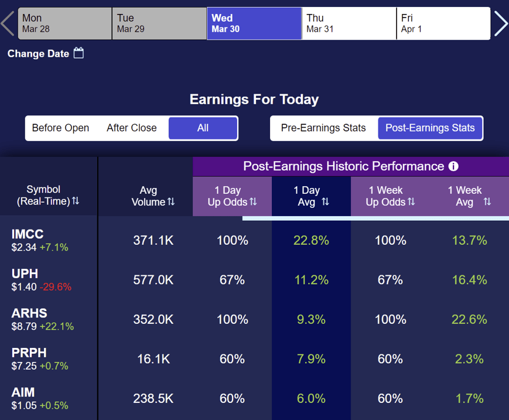Switch to Pre-Earnings Stats view
The image size is (509, 420).
point(323,128)
